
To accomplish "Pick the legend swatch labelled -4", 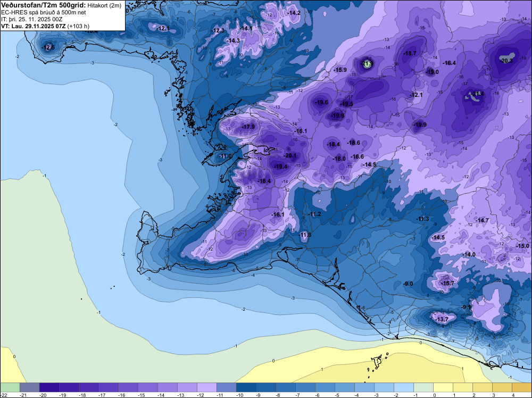I will point(364,387).
